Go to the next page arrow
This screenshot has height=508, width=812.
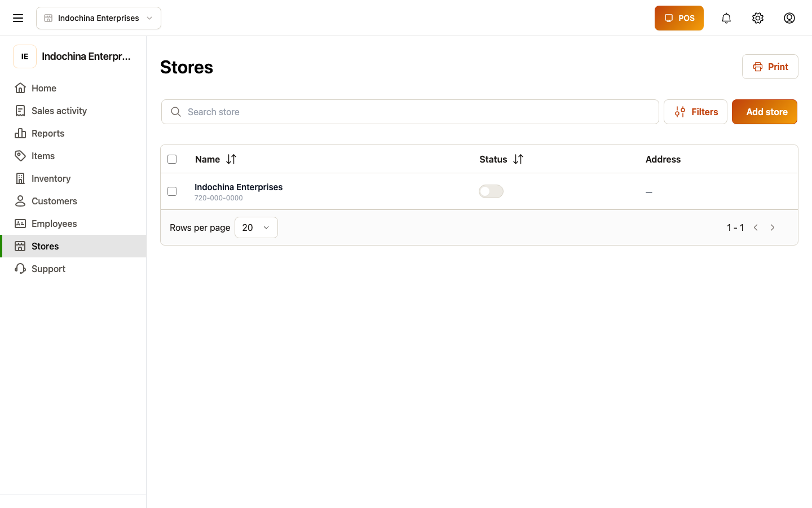pos(773,227)
